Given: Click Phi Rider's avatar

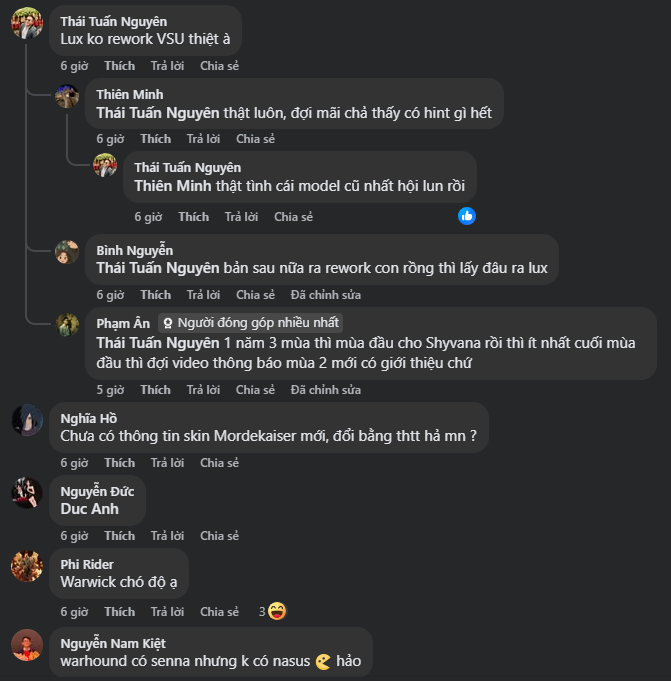Looking at the screenshot, I should pos(26,566).
